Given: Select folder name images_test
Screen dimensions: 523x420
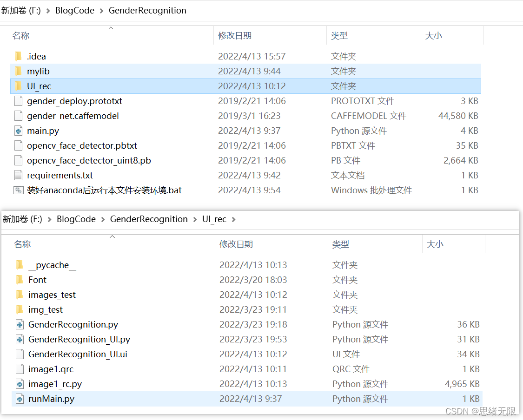Looking at the screenshot, I should 52,295.
